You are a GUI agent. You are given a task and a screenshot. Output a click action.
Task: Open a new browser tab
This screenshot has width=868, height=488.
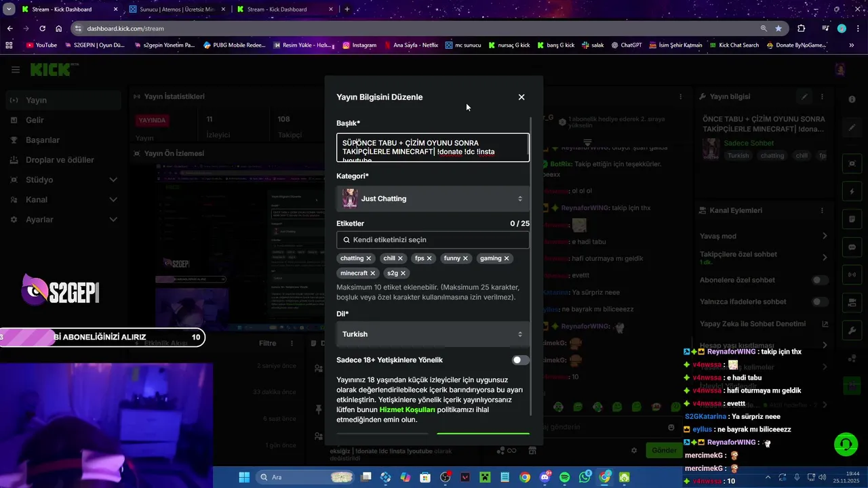click(347, 9)
